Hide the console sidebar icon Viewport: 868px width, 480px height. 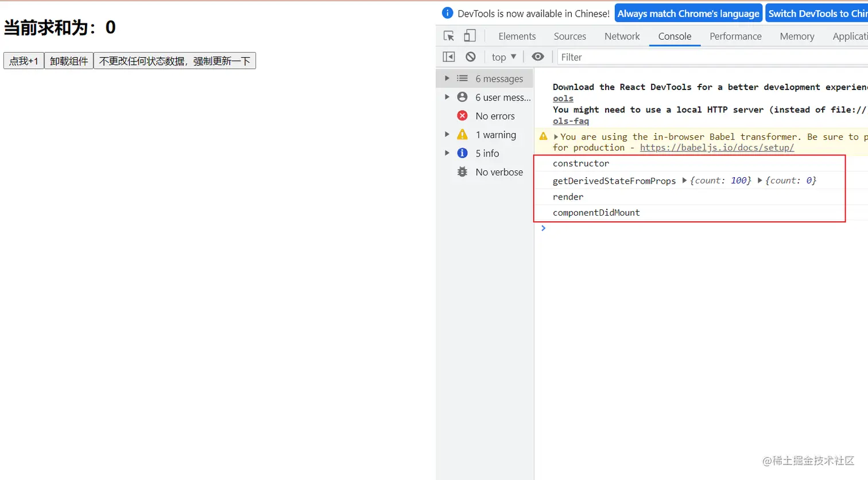point(449,57)
